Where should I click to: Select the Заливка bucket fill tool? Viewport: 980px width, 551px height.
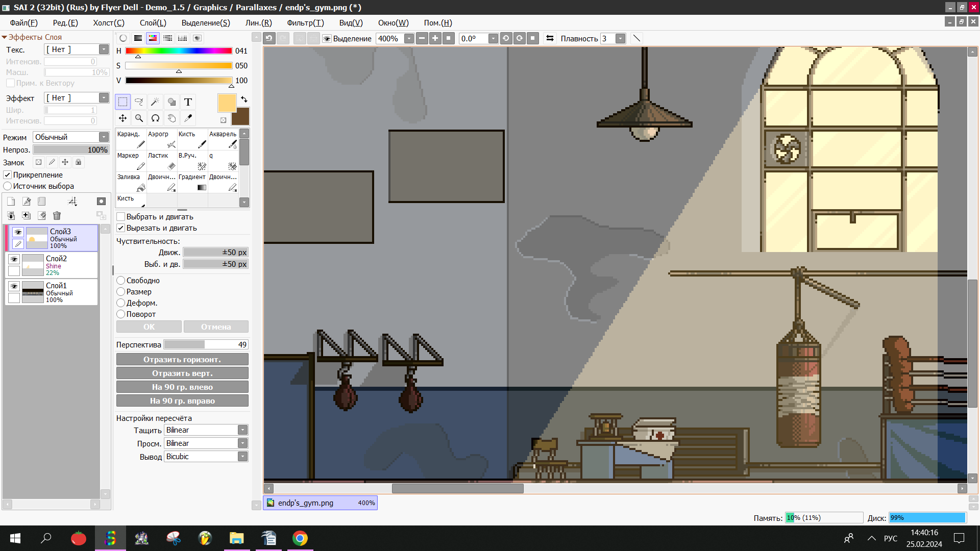(x=131, y=183)
